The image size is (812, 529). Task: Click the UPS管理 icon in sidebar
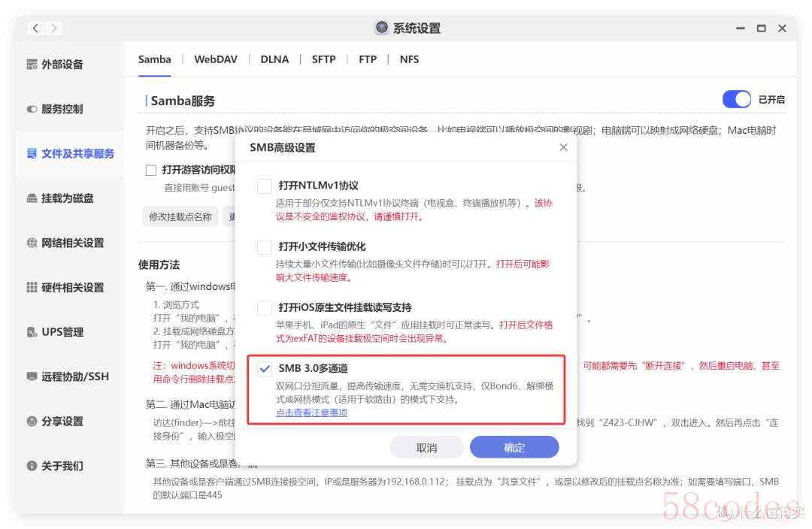(x=32, y=332)
